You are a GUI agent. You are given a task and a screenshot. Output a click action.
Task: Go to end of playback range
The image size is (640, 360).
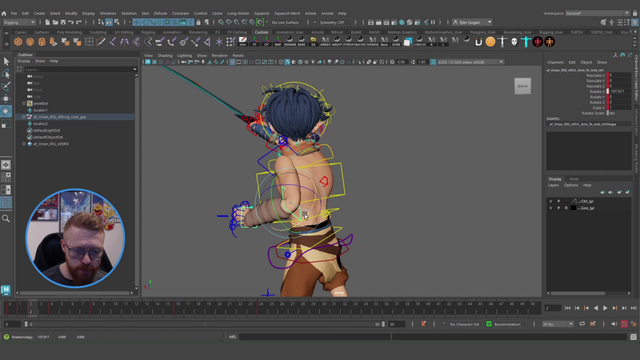[x=633, y=308]
